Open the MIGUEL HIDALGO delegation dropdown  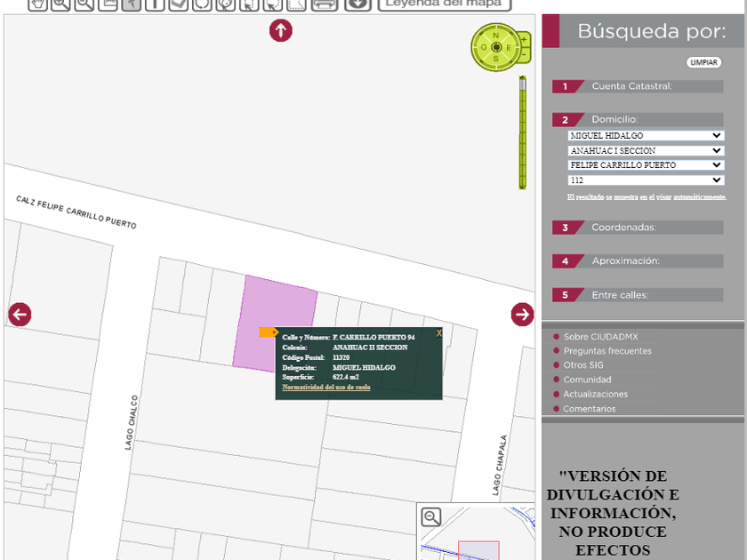click(646, 136)
